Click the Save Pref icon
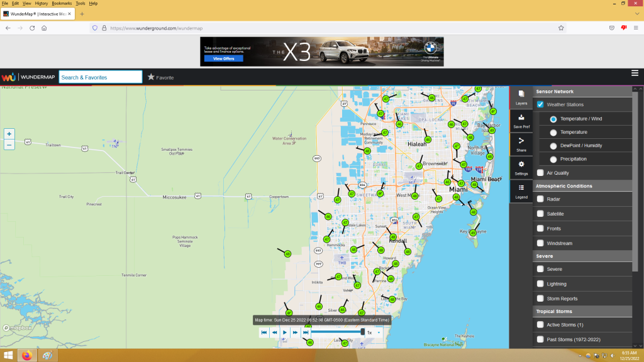Viewport: 644px width, 362px height. pyautogui.click(x=521, y=121)
